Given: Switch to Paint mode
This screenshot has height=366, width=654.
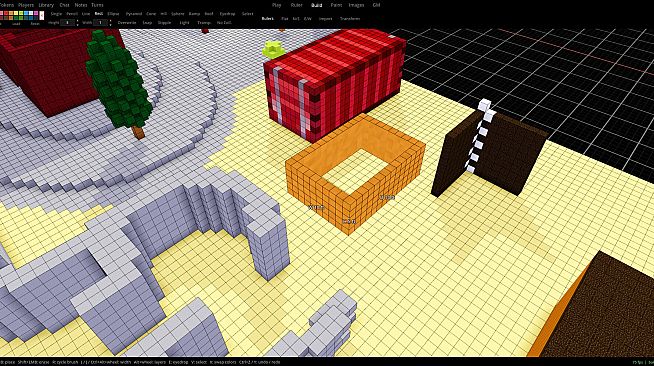Looking at the screenshot, I should coord(336,5).
